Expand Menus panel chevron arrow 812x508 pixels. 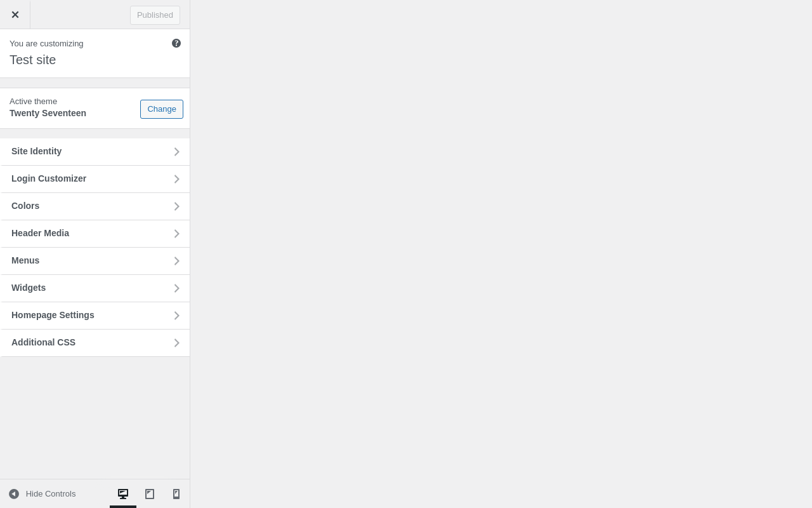pos(177,261)
